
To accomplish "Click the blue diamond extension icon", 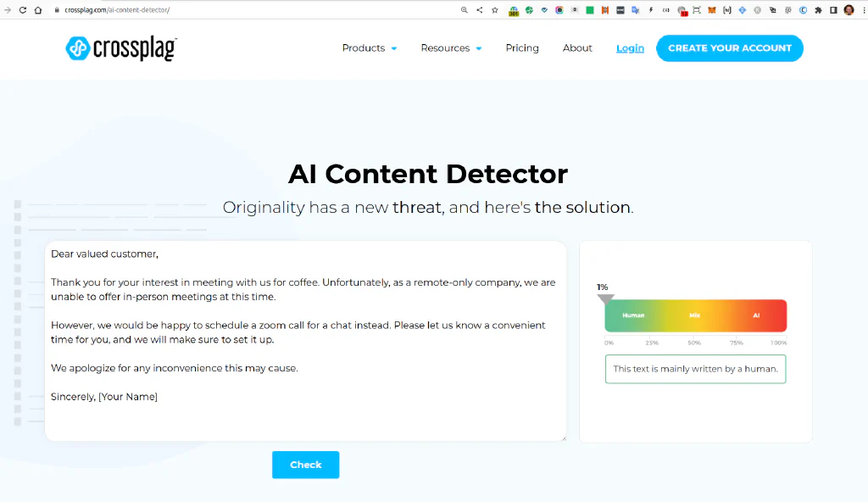I will tap(743, 10).
